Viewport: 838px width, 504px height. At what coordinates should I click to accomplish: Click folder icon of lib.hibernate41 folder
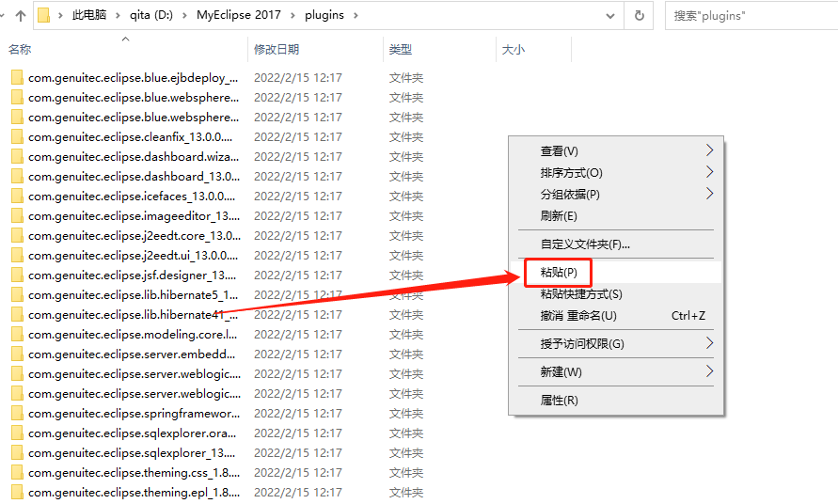(x=17, y=315)
